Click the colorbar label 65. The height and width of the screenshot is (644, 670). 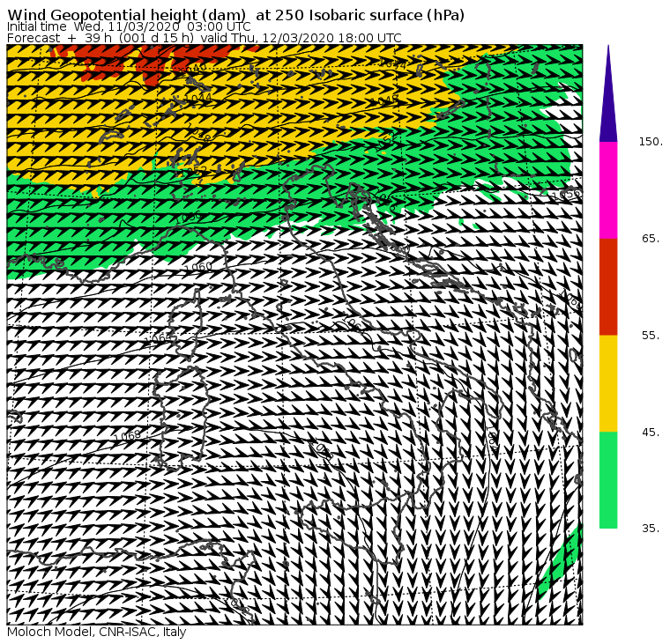651,238
